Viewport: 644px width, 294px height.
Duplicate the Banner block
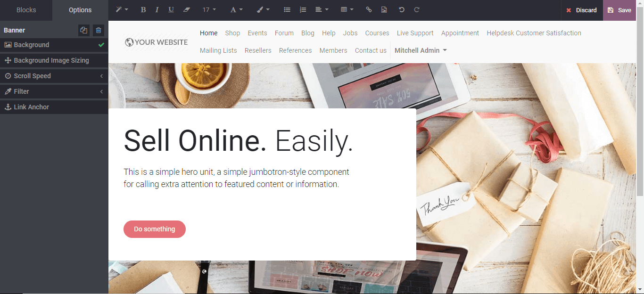84,30
